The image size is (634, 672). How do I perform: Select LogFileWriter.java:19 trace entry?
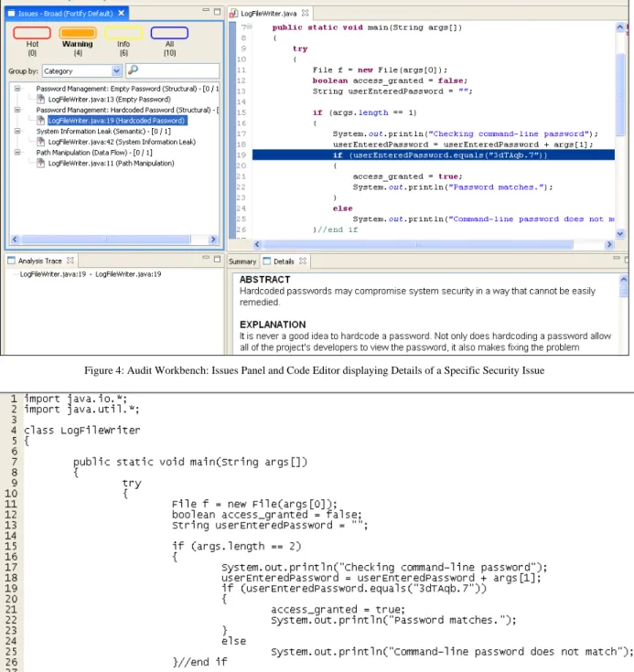pos(90,274)
